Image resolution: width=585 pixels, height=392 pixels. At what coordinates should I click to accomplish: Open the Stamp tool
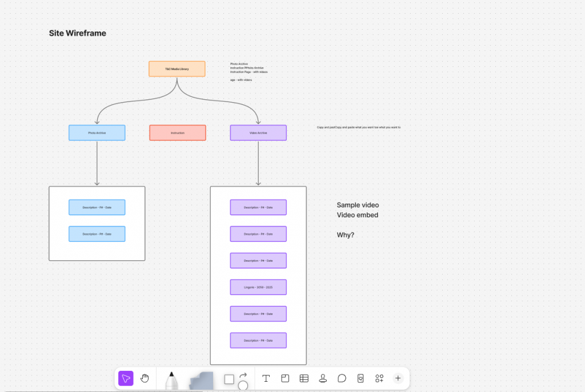coord(323,378)
